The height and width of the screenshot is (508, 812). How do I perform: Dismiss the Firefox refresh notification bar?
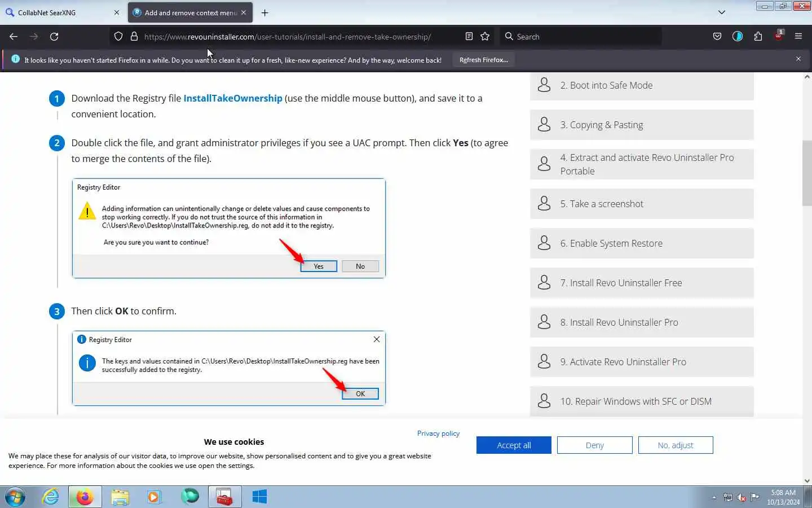[798, 59]
